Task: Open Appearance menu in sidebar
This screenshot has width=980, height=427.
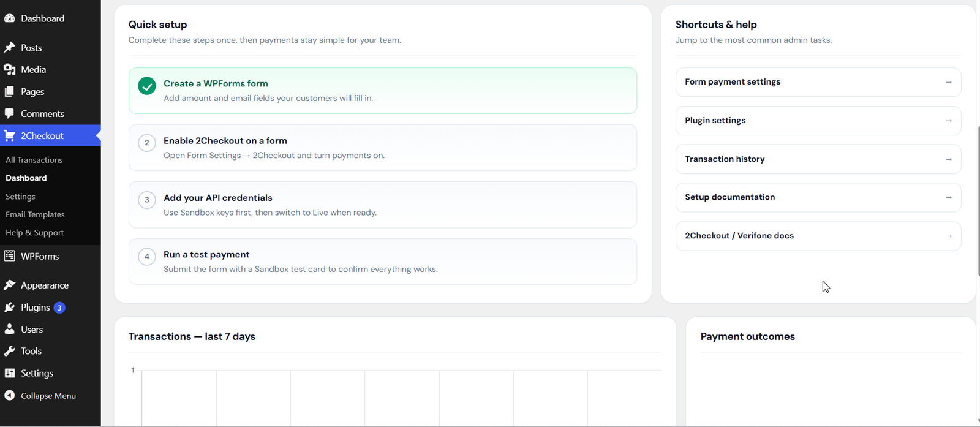Action: (45, 285)
